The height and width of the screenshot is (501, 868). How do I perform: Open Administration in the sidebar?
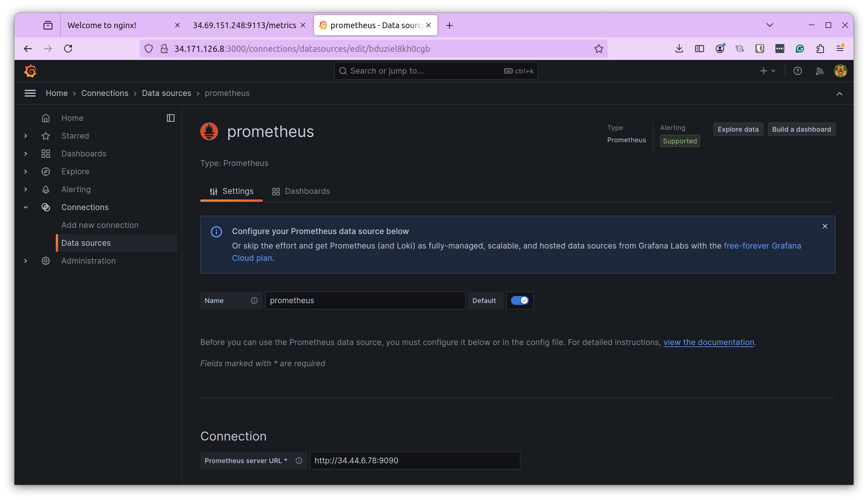tap(88, 261)
